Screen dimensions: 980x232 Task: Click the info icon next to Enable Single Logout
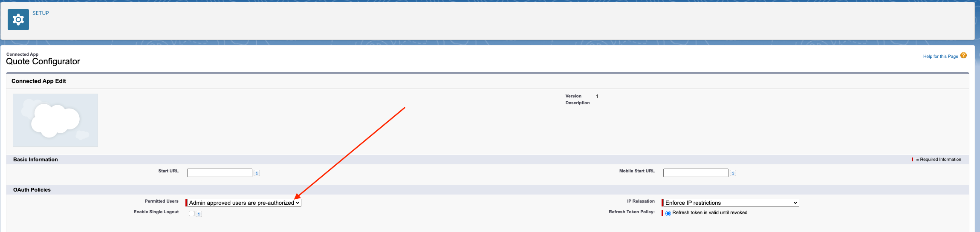(199, 214)
